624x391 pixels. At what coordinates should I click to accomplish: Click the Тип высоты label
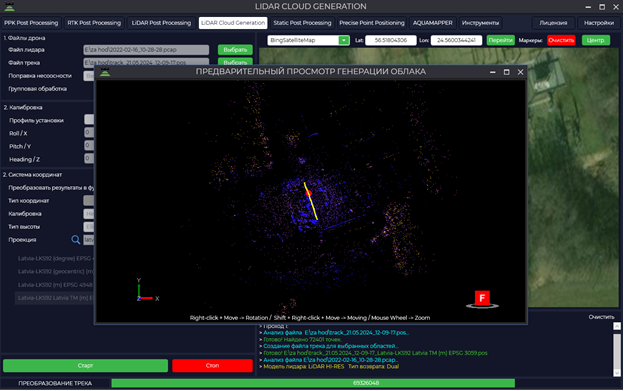(24, 227)
